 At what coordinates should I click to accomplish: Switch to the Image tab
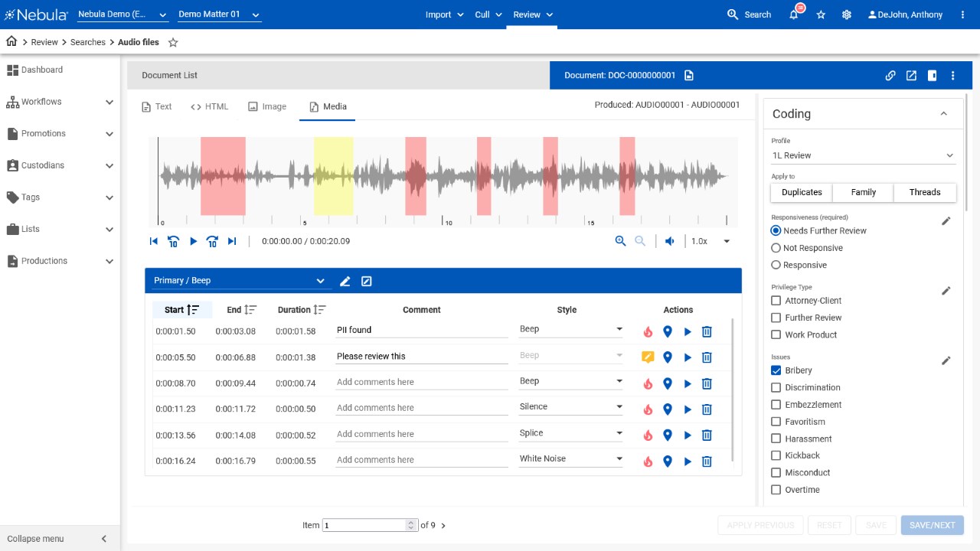click(266, 106)
